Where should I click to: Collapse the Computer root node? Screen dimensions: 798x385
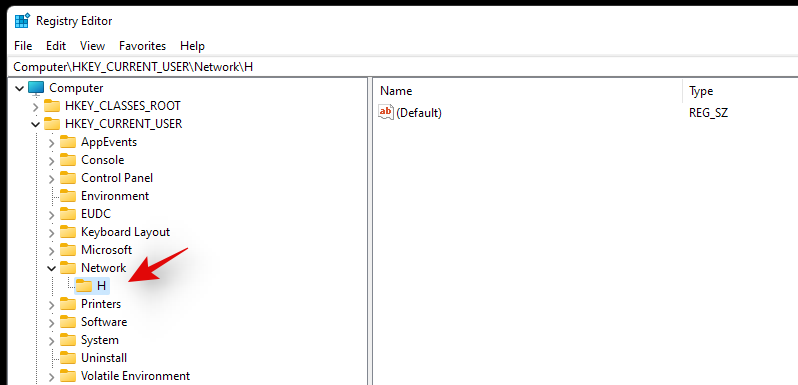coord(20,89)
